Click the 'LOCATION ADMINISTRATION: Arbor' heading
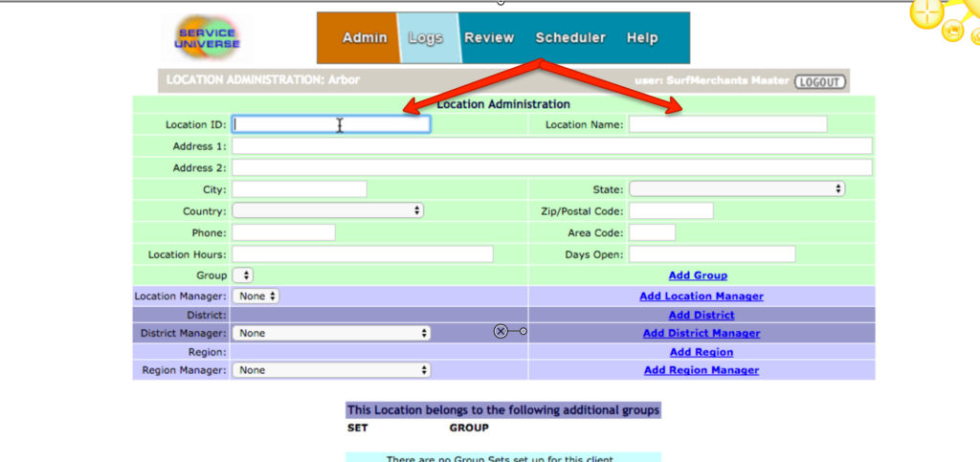 [x=263, y=80]
